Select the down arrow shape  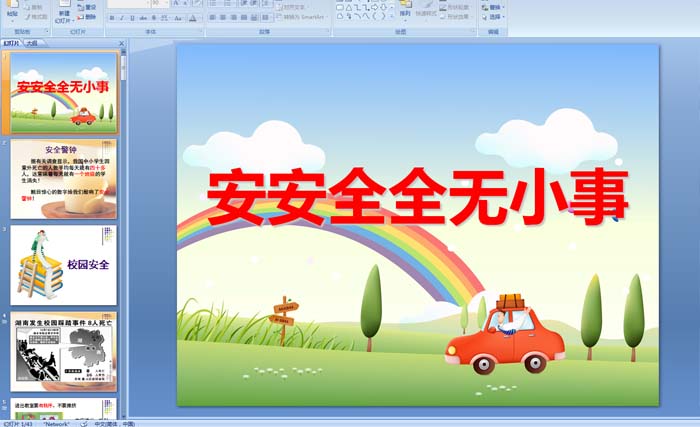[x=383, y=7]
